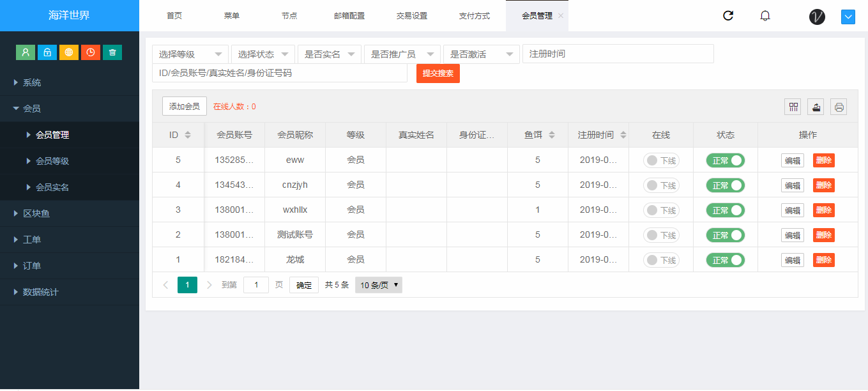Click the yellow globe icon in sidebar
Viewport: 868px width, 391px height.
pyautogui.click(x=69, y=52)
